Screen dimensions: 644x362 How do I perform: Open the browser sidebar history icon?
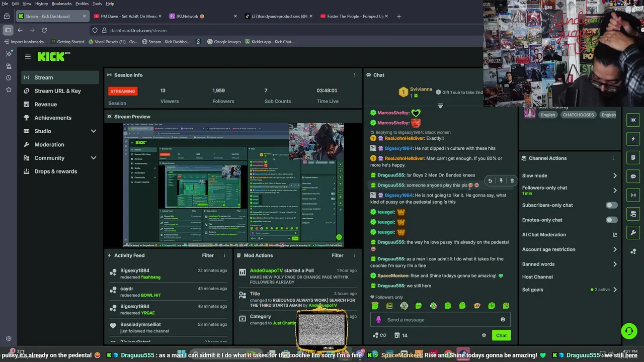pyautogui.click(x=9, y=78)
